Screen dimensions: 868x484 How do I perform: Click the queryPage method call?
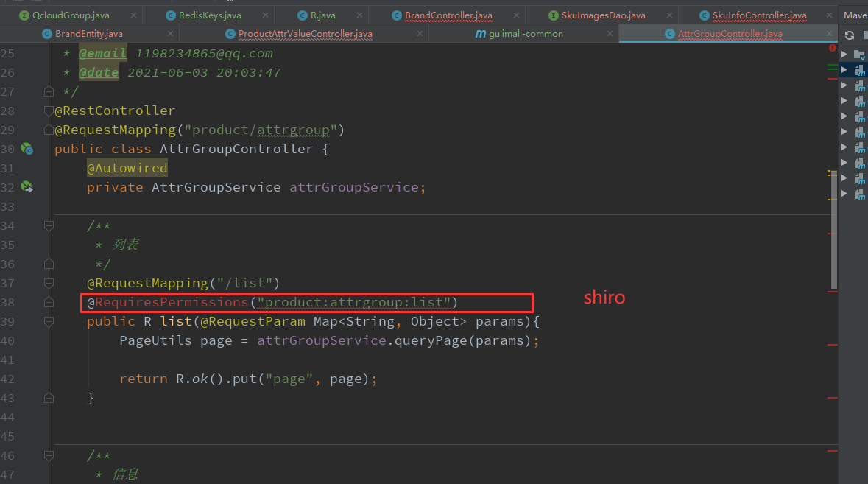[x=431, y=340]
